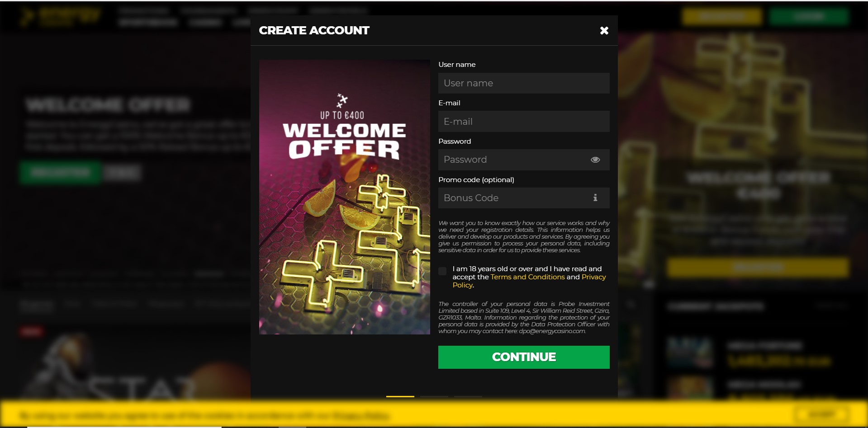The width and height of the screenshot is (868, 428).
Task: Click into the E-mail input field
Action: 524,122
